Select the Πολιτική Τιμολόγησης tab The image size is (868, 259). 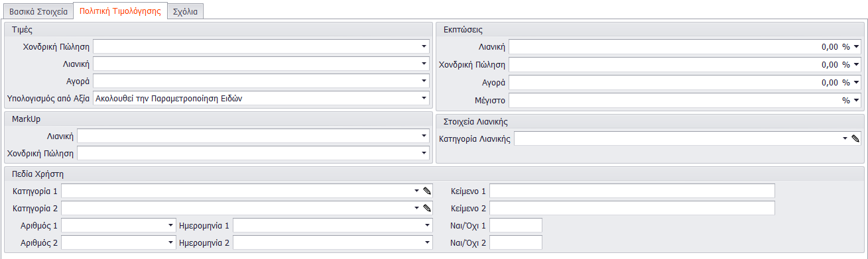119,11
